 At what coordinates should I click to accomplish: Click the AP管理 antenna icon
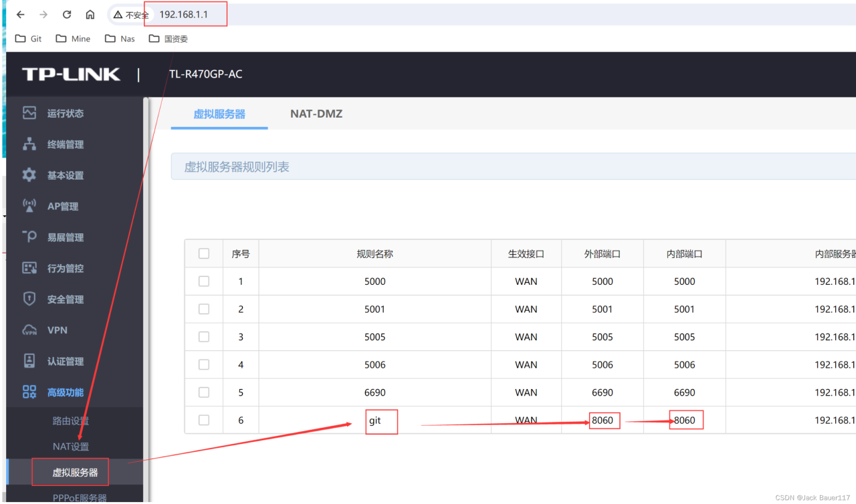pyautogui.click(x=29, y=206)
